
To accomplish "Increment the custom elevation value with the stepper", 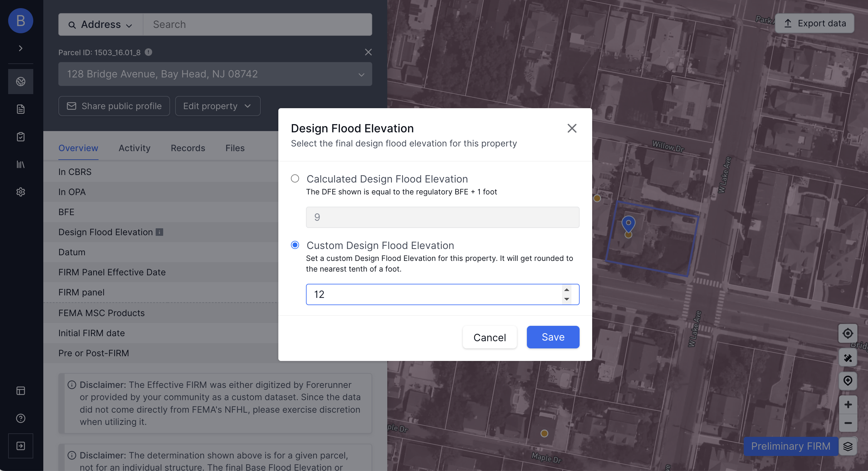I will coord(566,290).
